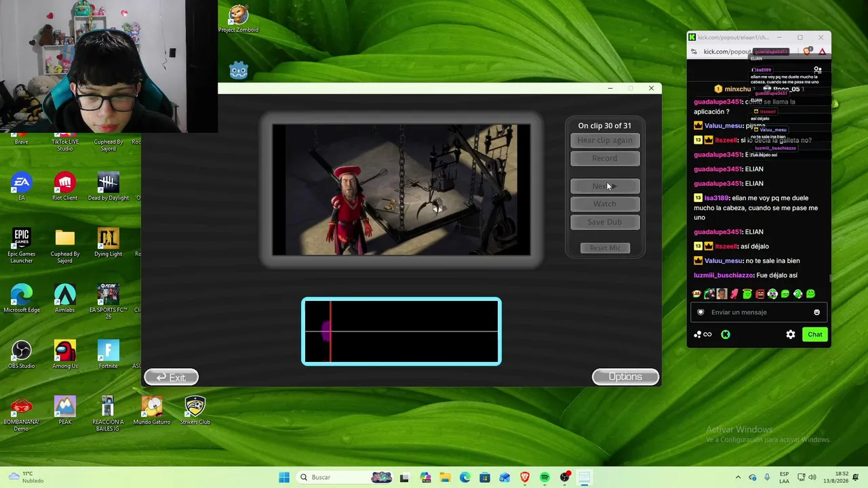This screenshot has height=488, width=868.
Task: Click the On clip 30 of 31 text
Action: pyautogui.click(x=604, y=126)
